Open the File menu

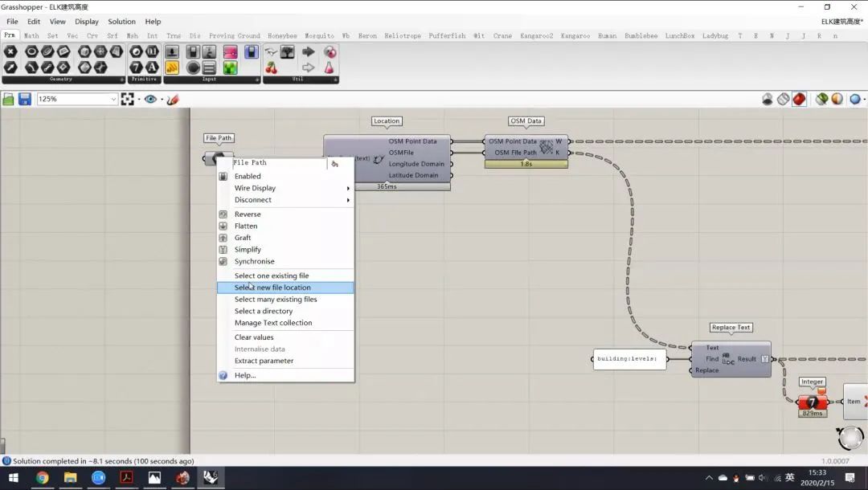(x=12, y=22)
